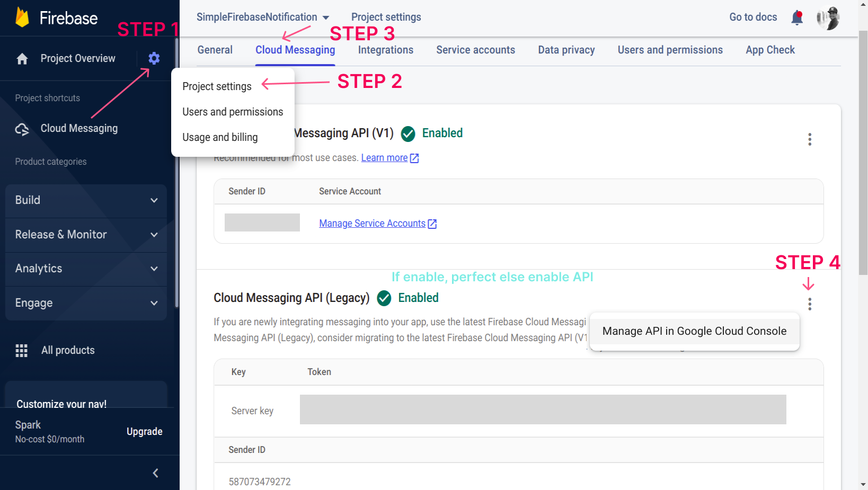Viewport: 868px width, 490px height.
Task: Click the Cloud Messaging shortcut cloud icon
Action: [x=22, y=129]
